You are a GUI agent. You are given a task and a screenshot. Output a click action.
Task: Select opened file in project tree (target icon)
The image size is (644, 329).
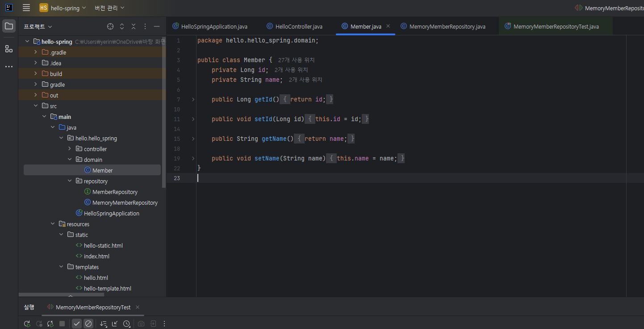[x=110, y=27]
